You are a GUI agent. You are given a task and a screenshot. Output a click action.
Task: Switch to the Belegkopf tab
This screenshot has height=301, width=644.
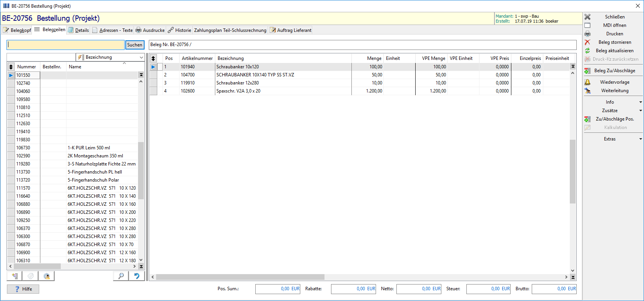point(17,30)
